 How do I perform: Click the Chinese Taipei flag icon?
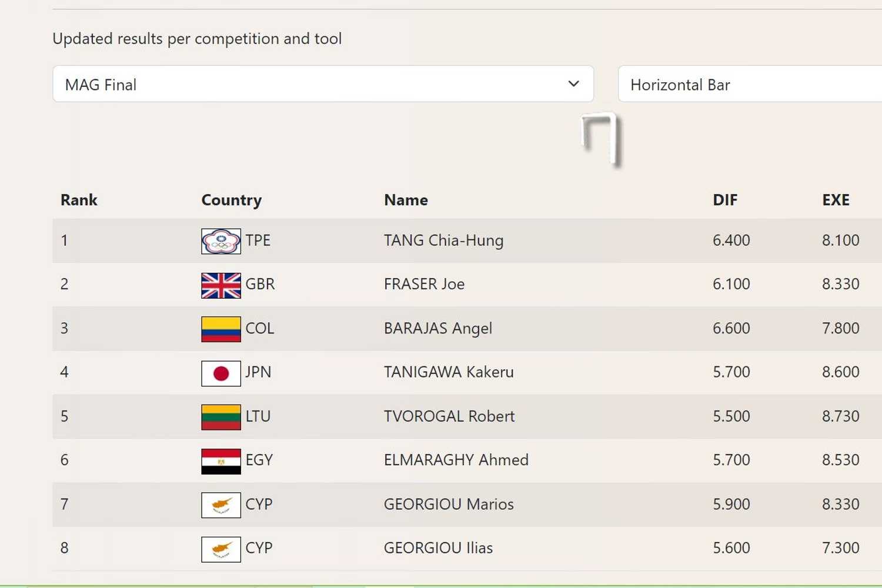220,241
